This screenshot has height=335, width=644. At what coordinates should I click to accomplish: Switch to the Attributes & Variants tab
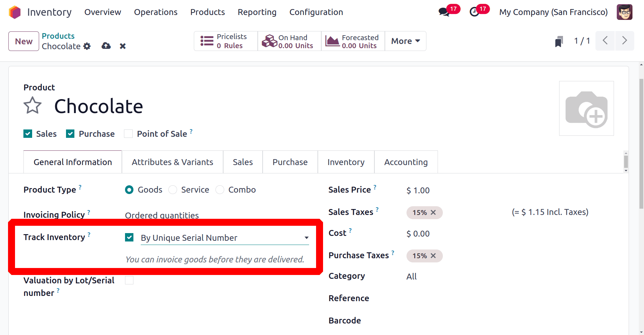click(172, 162)
